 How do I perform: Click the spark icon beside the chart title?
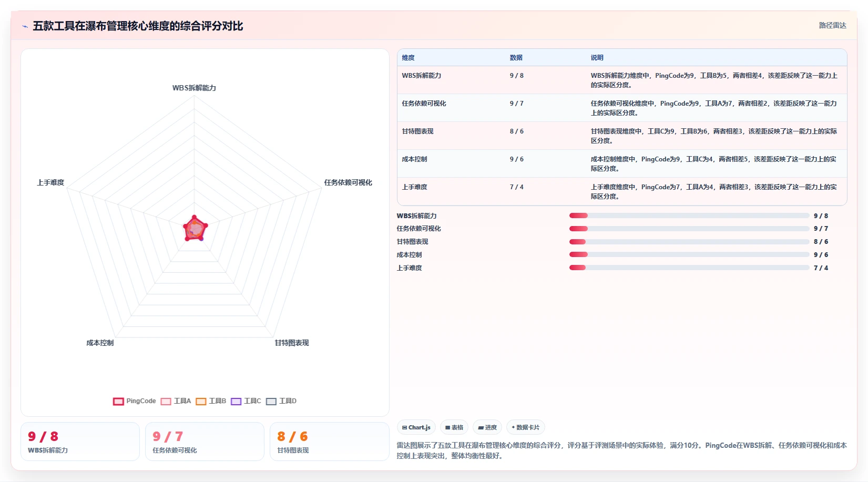pyautogui.click(x=25, y=26)
